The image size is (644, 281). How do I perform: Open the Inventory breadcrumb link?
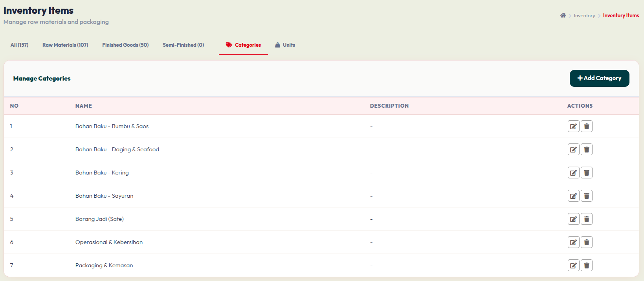coord(584,16)
